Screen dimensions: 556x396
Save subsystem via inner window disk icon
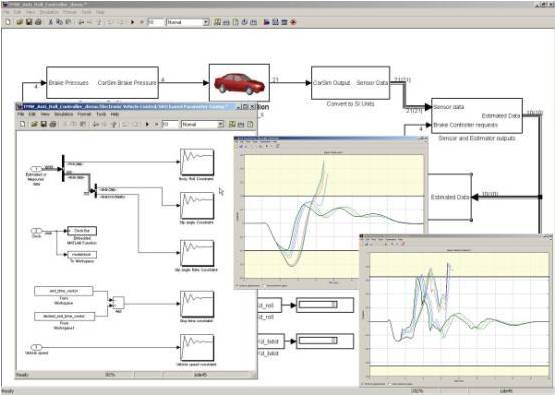coord(44,124)
